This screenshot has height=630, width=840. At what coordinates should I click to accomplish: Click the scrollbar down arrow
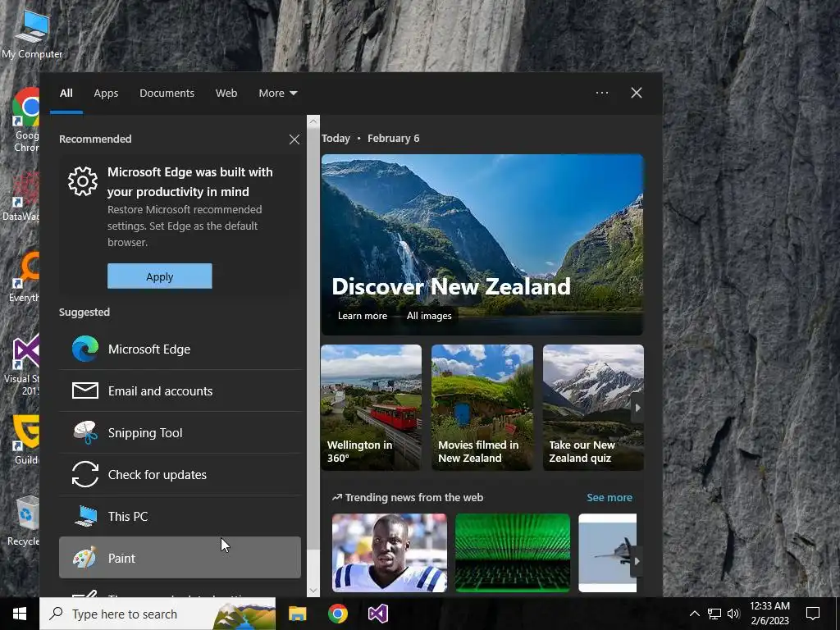(313, 591)
